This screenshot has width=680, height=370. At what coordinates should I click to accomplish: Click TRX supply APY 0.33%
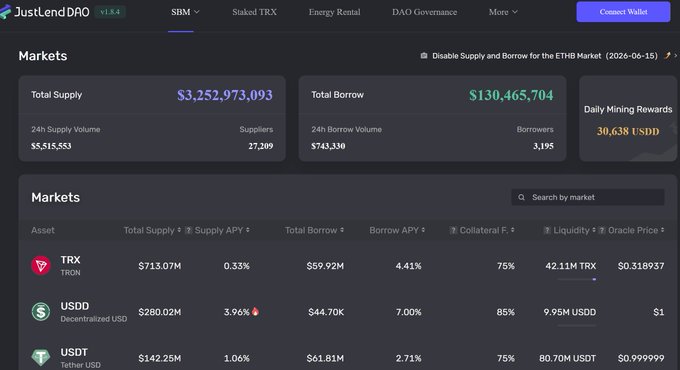236,266
